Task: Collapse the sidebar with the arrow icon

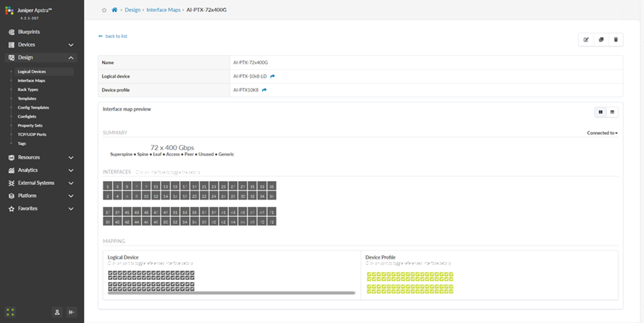Action: coord(72,312)
